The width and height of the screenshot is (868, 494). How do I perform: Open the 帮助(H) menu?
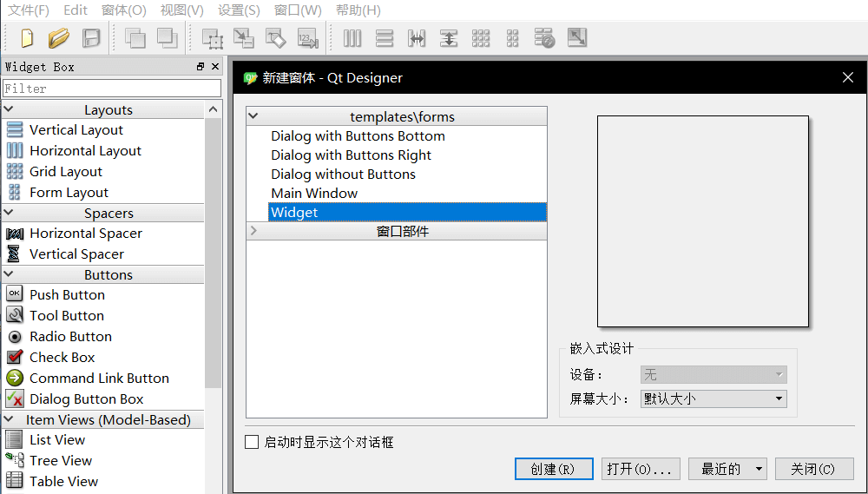pos(358,10)
